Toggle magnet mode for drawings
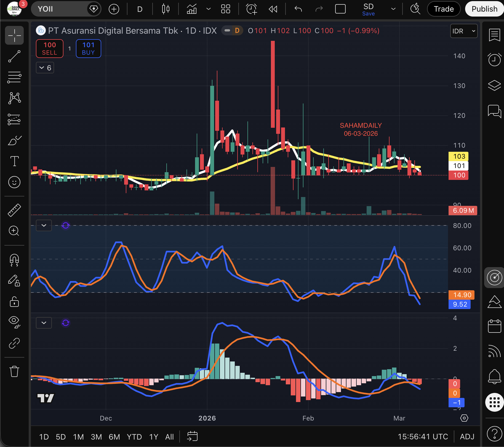This screenshot has width=504, height=447. pyautogui.click(x=14, y=260)
